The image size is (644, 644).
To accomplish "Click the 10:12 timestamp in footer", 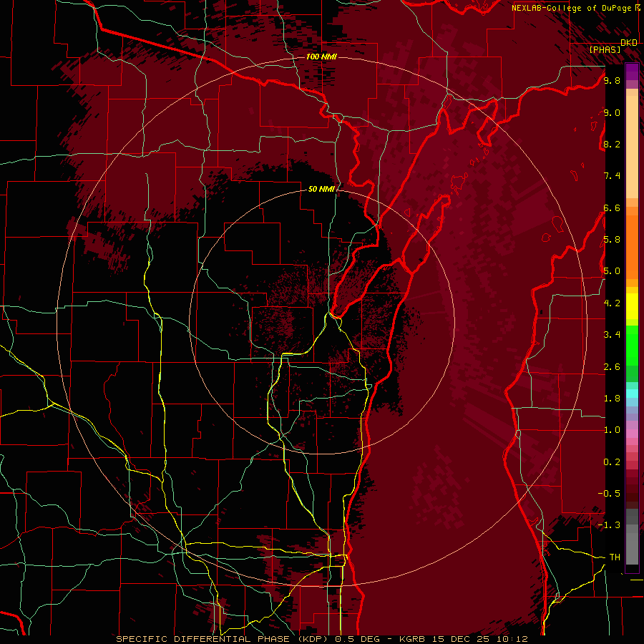I will tap(512, 639).
